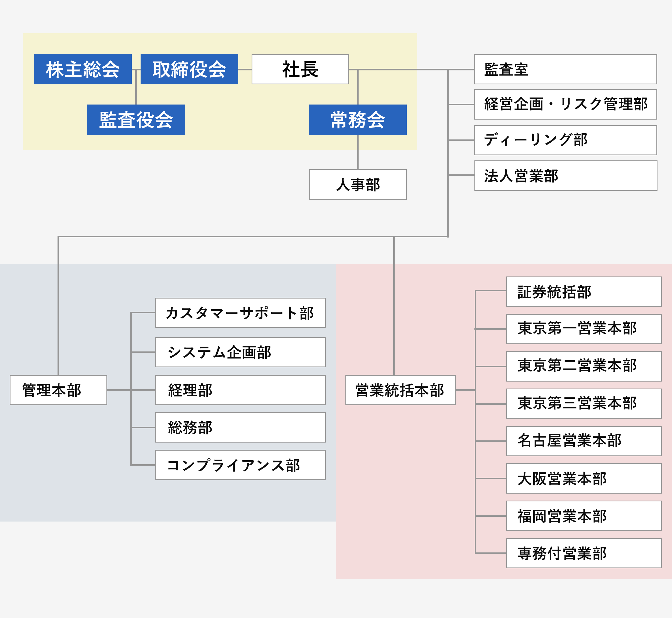Select the カスタマーサポート部 box
Screen dimensions: 672x618
click(x=240, y=313)
